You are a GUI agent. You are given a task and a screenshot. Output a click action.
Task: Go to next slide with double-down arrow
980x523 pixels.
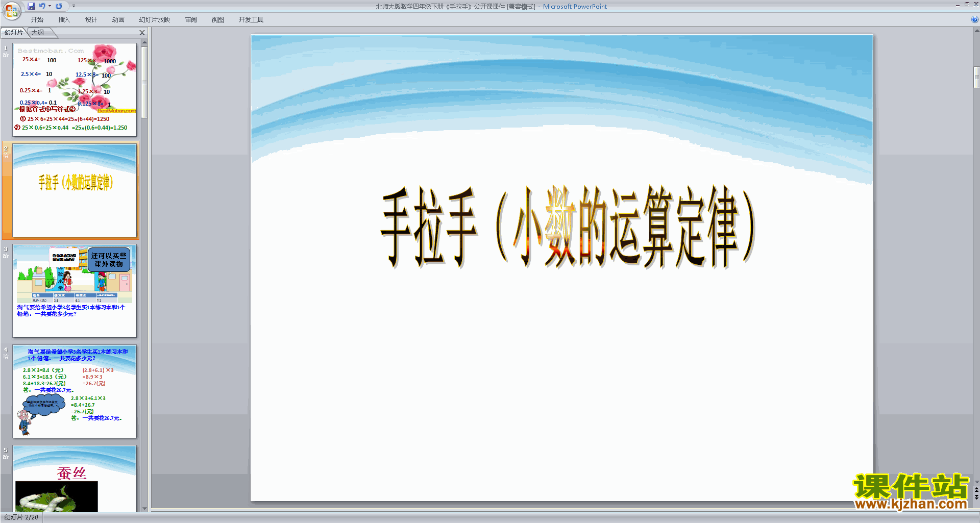click(x=976, y=497)
